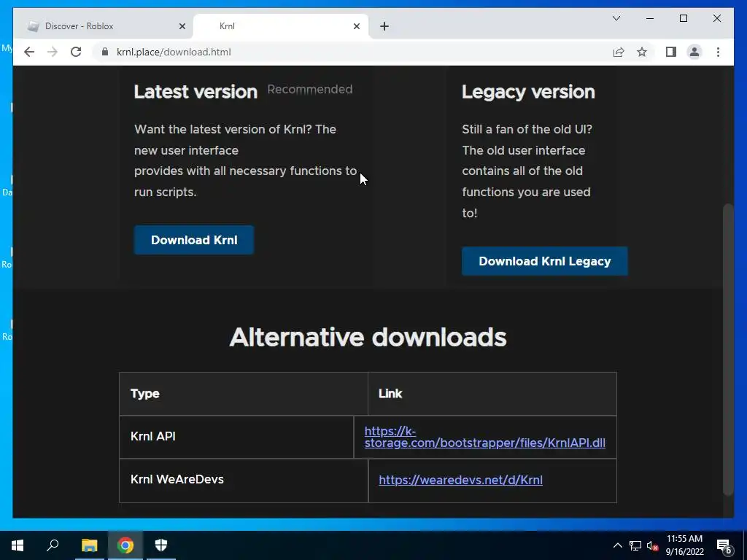Open the notification center icon

(724, 546)
